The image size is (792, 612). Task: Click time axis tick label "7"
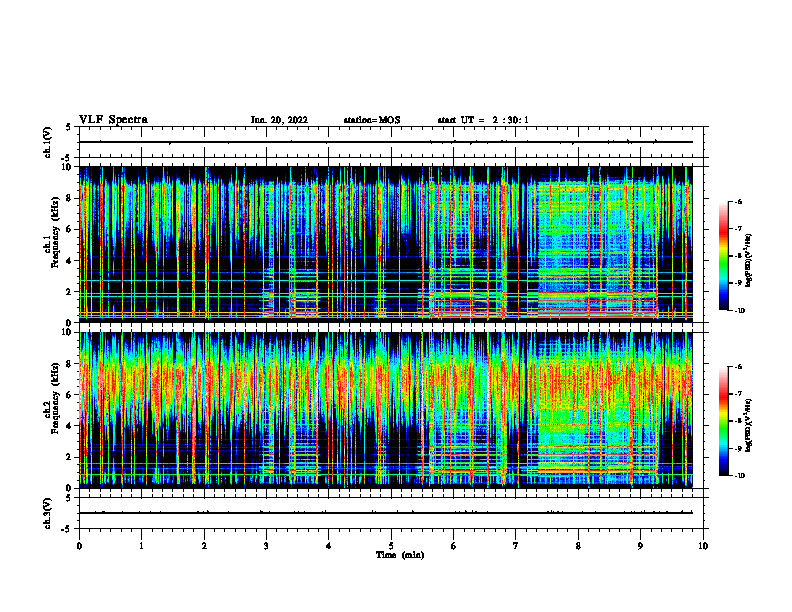pos(516,546)
